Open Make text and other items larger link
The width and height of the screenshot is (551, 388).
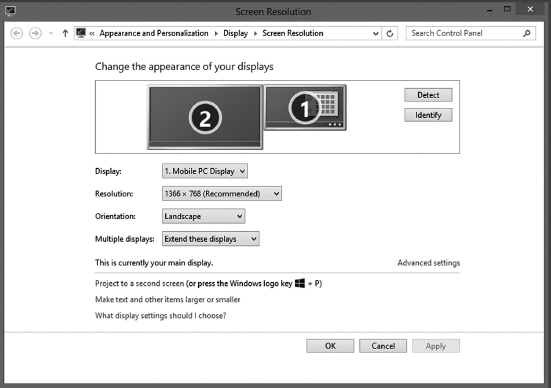(x=168, y=300)
